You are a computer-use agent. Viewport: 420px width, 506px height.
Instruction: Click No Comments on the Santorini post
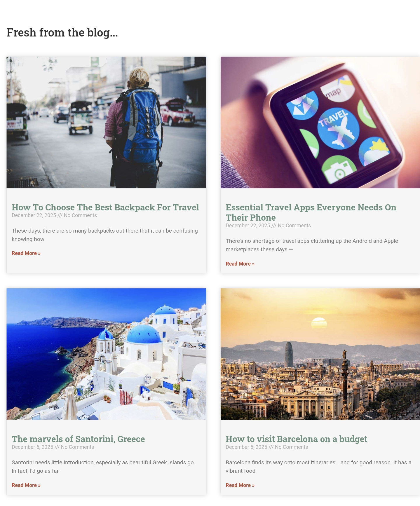point(77,447)
